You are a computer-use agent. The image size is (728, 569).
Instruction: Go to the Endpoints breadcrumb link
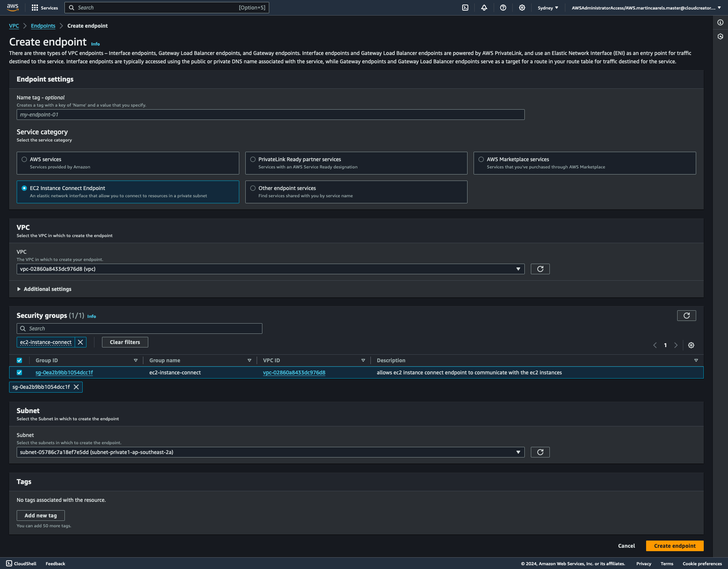[43, 26]
